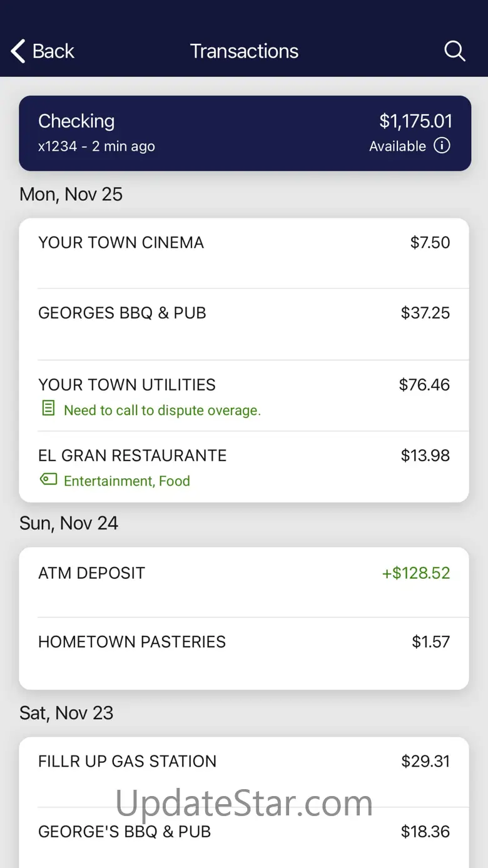Tap the +$128.52 deposit amount
Screen dimensions: 488x868
(x=416, y=573)
